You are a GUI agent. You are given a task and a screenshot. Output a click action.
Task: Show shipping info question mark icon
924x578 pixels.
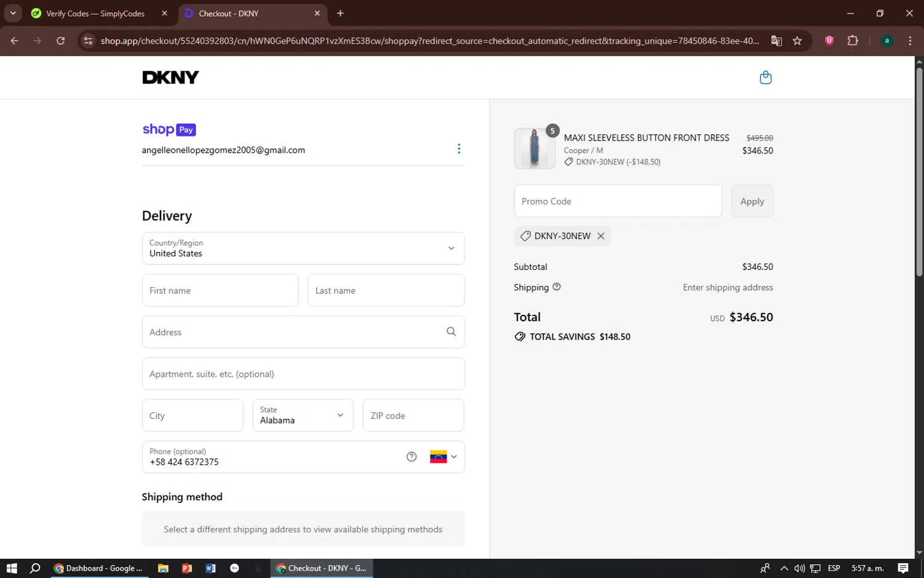557,287
